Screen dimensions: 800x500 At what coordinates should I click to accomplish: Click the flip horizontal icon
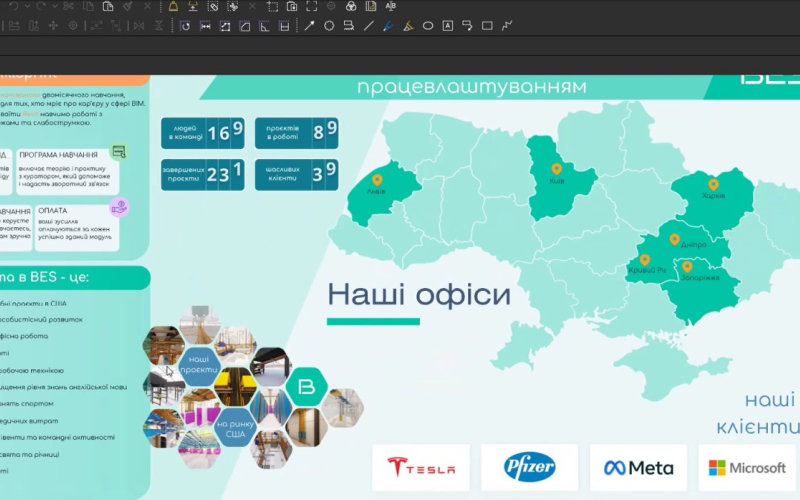[x=139, y=26]
